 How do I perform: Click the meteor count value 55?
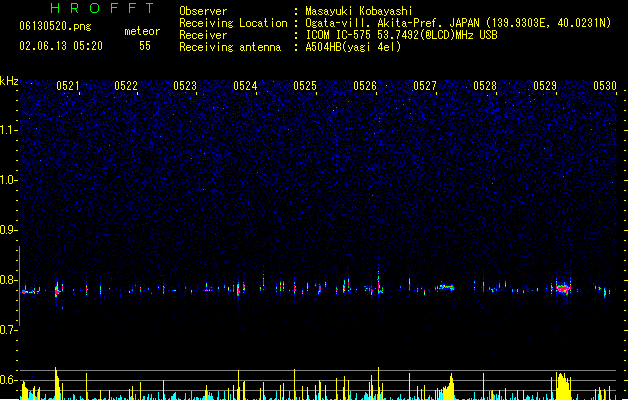(145, 46)
